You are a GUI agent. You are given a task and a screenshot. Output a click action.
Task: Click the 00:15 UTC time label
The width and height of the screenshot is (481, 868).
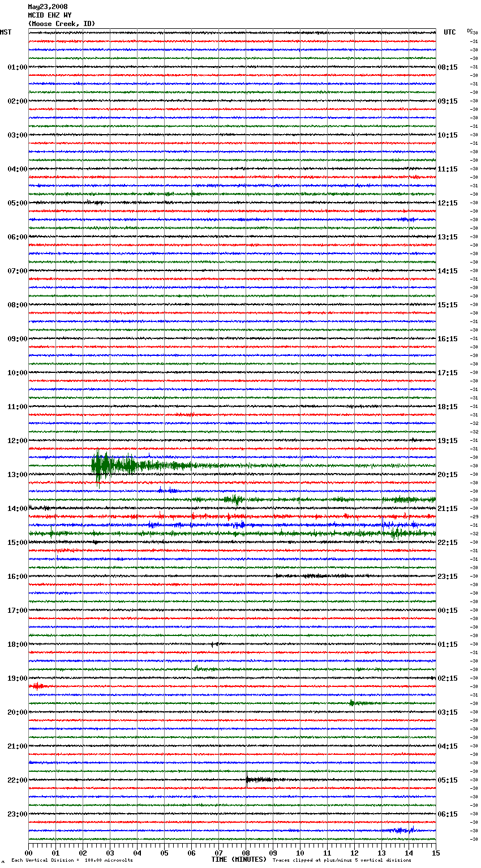point(448,611)
